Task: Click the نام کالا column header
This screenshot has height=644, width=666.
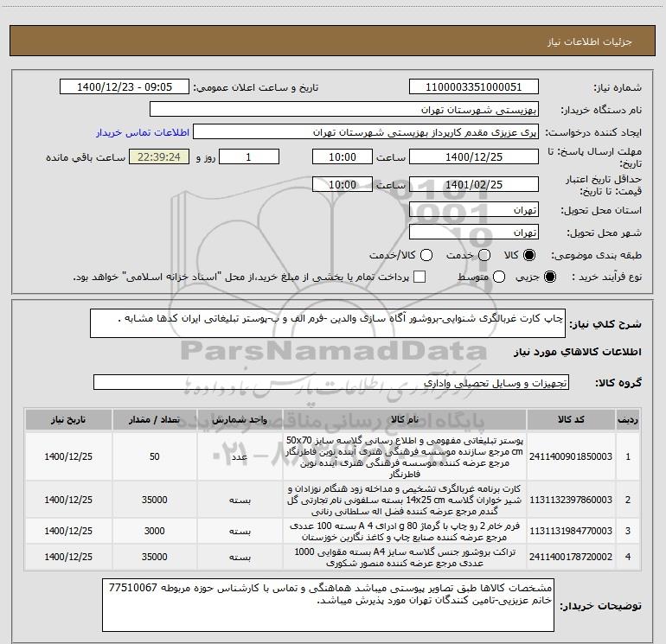Action: 405,420
